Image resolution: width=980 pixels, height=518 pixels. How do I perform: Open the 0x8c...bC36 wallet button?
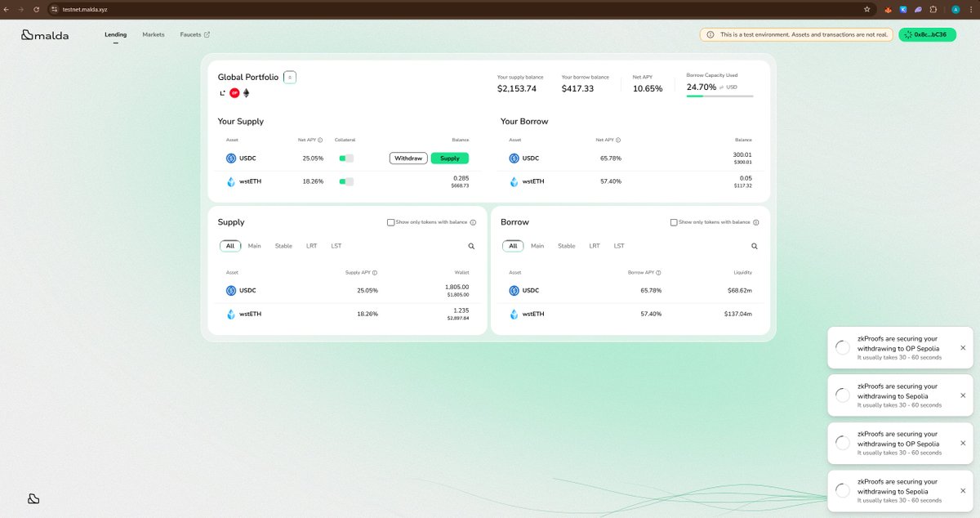(x=927, y=35)
